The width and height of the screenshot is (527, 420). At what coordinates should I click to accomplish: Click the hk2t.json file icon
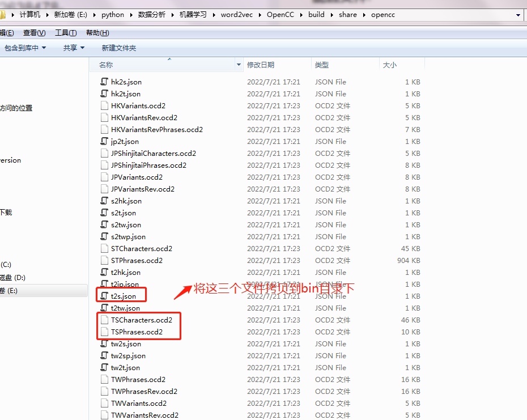point(104,94)
